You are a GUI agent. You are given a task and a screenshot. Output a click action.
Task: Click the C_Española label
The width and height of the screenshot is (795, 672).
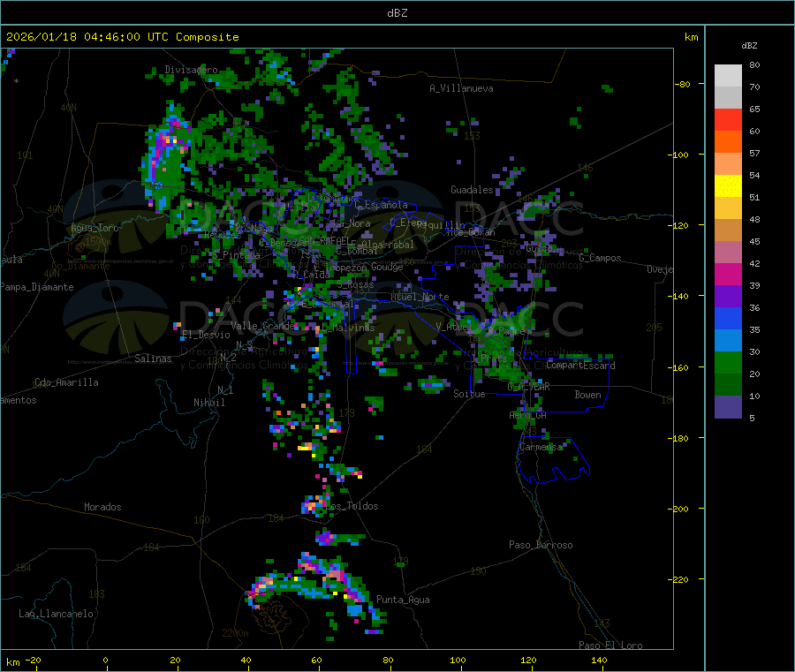point(382,205)
